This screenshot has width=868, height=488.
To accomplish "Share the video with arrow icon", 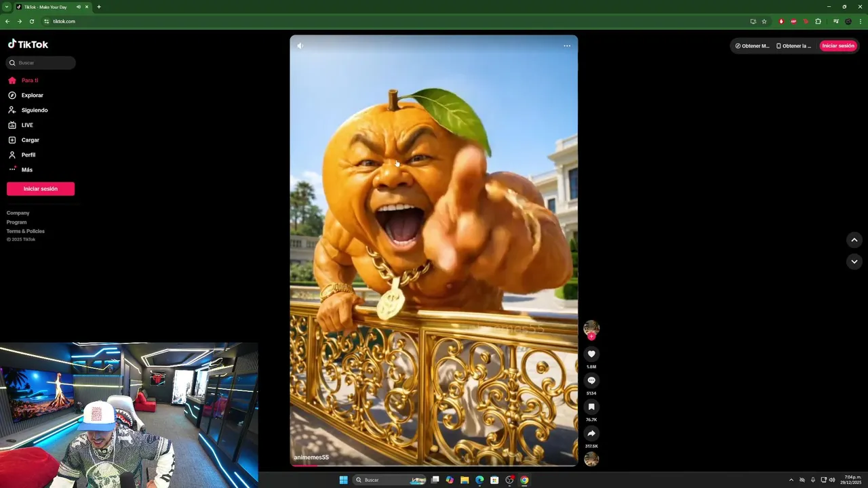I will [x=591, y=433].
